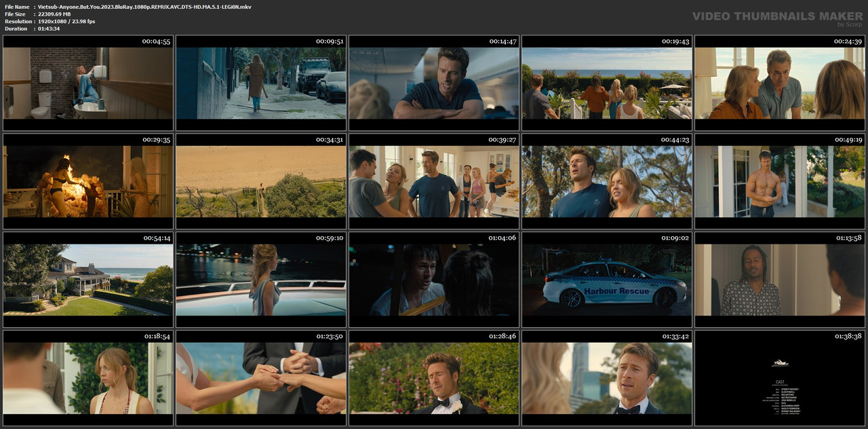Select the house aerial thumbnail at 00:54:14
This screenshot has height=429, width=868.
(88, 280)
